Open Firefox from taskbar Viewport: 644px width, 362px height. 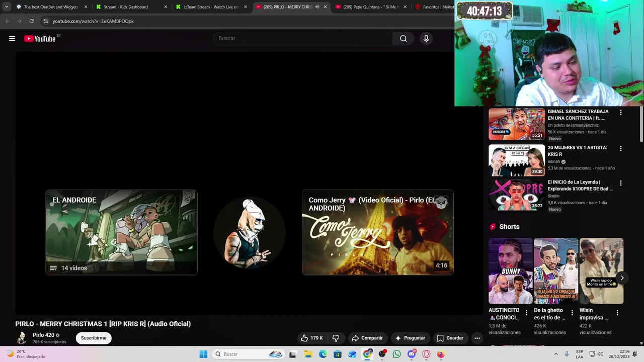(x=441, y=354)
